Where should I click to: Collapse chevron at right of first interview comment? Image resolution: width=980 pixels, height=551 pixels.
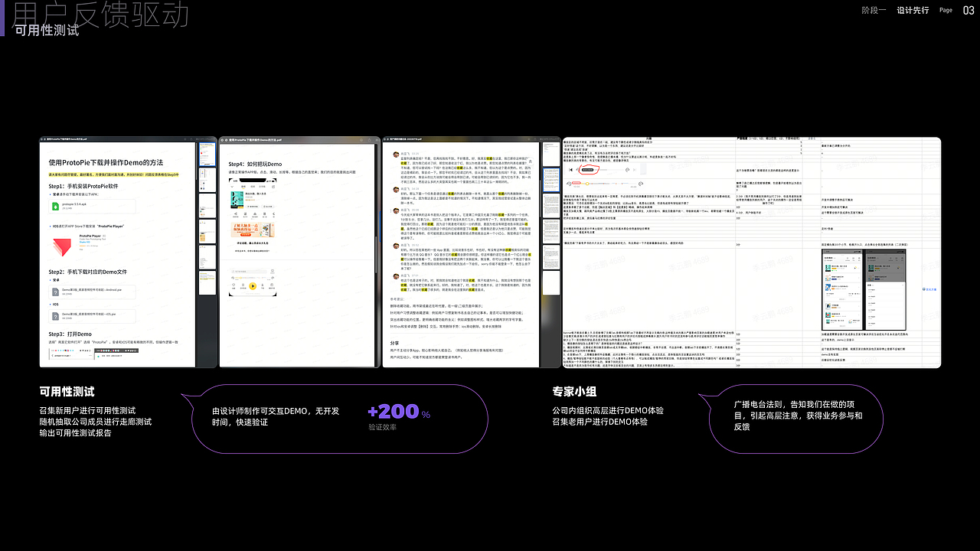[x=530, y=161]
